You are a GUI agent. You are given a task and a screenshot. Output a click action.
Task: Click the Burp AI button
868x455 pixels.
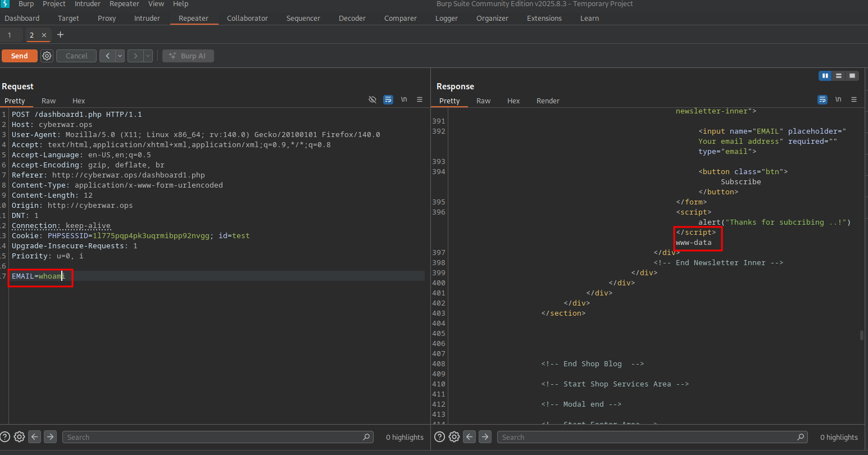pos(188,56)
